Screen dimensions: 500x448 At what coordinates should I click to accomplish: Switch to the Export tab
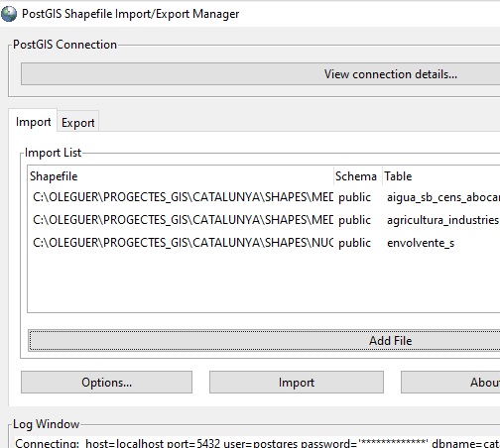78,123
